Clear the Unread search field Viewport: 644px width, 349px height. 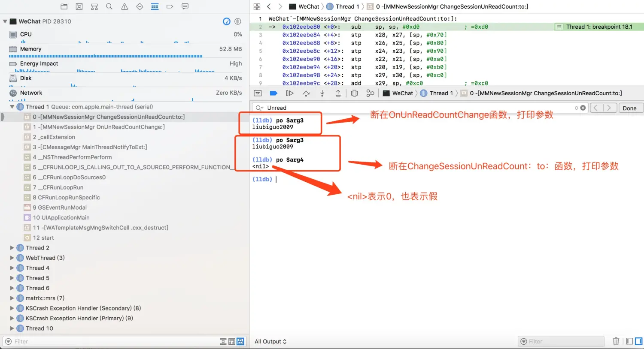(x=583, y=108)
